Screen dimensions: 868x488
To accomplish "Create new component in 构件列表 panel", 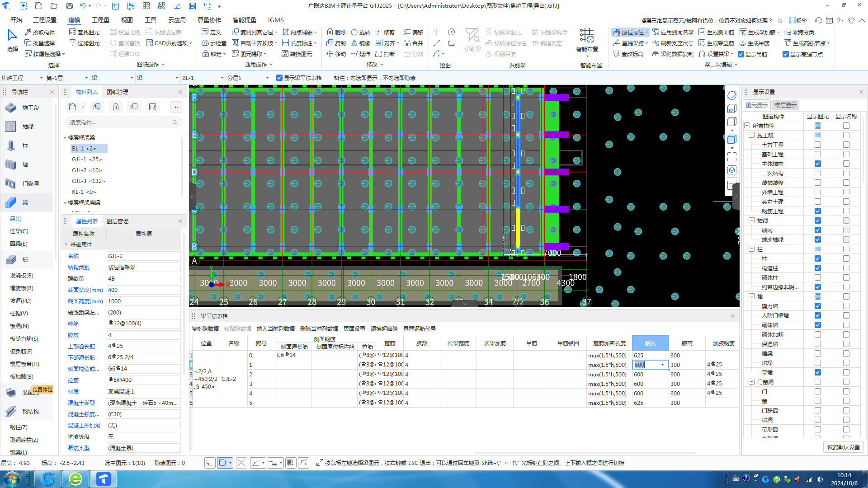I will pos(72,107).
